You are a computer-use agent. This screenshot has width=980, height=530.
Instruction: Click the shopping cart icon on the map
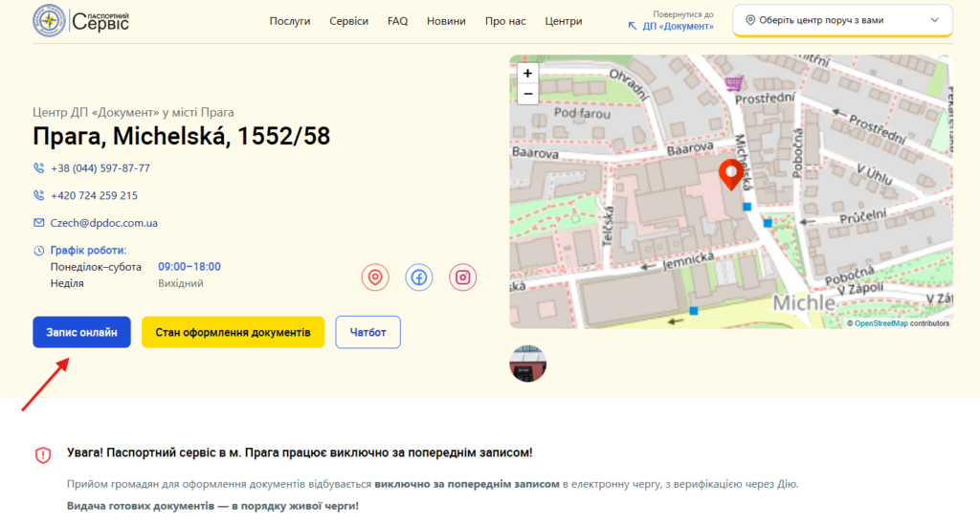734,82
